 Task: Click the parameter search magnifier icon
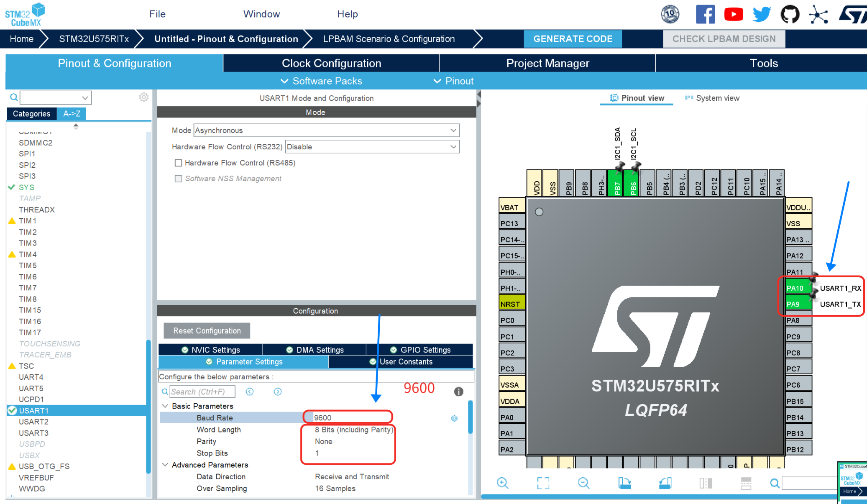pos(165,391)
